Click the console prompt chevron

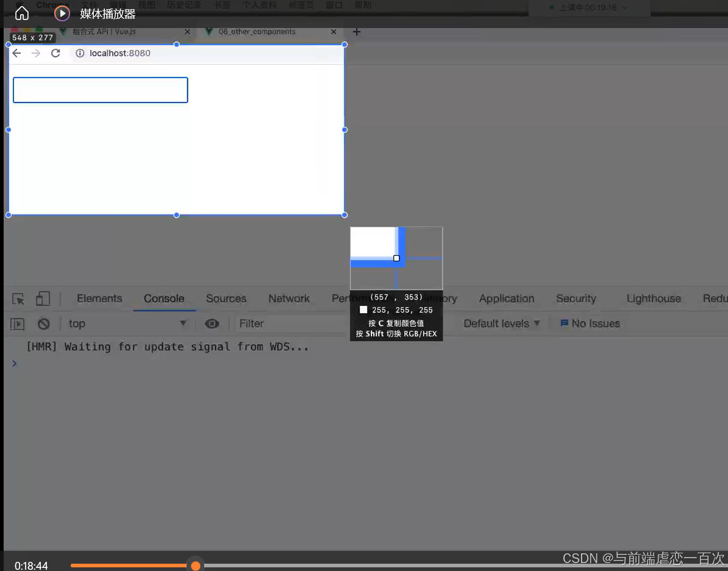click(x=15, y=363)
